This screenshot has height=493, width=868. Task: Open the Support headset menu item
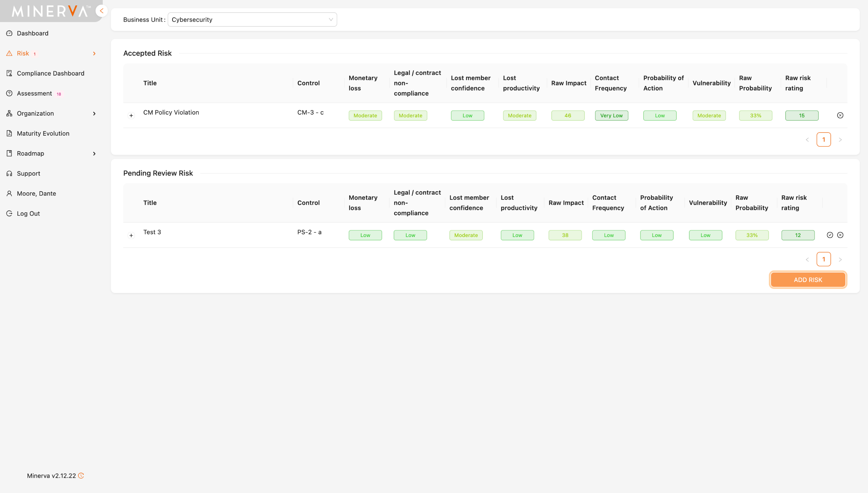9,173
